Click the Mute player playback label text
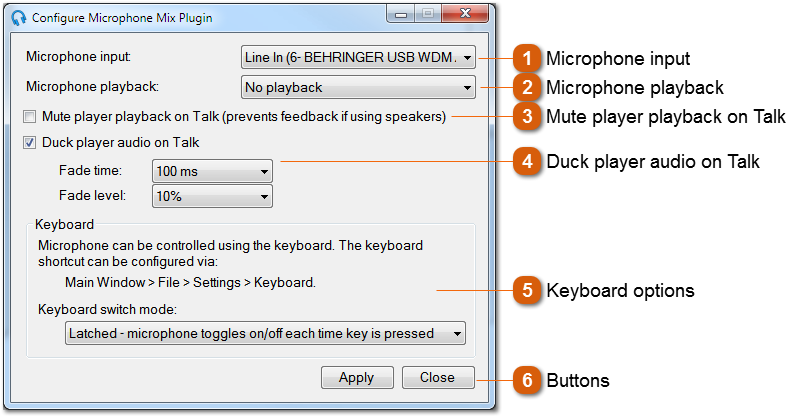 (244, 117)
